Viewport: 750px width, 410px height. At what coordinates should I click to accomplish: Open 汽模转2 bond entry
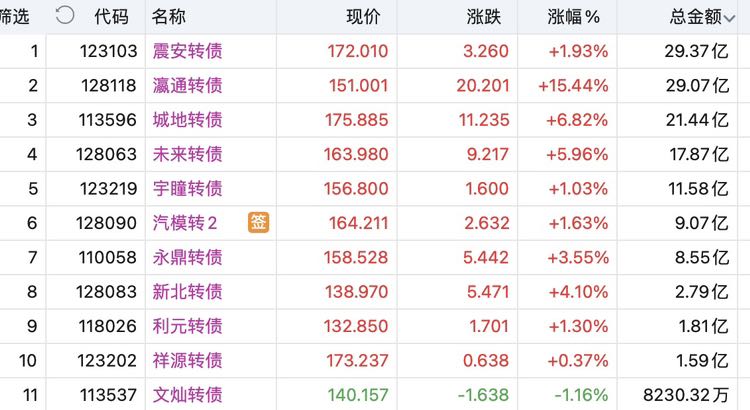[185, 223]
